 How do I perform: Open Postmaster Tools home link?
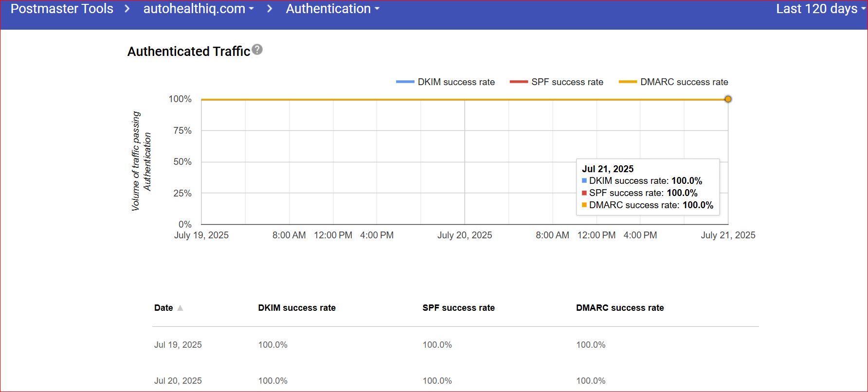(62, 9)
